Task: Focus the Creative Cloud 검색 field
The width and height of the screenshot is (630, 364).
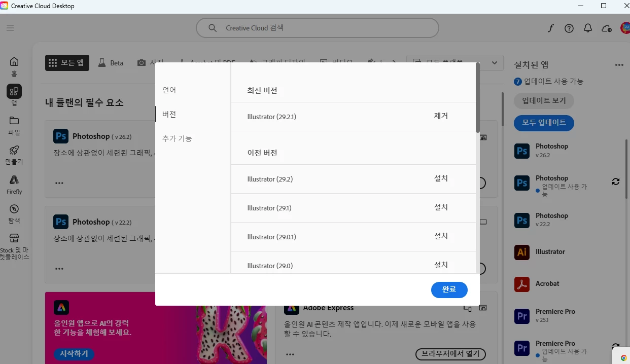Action: point(318,28)
